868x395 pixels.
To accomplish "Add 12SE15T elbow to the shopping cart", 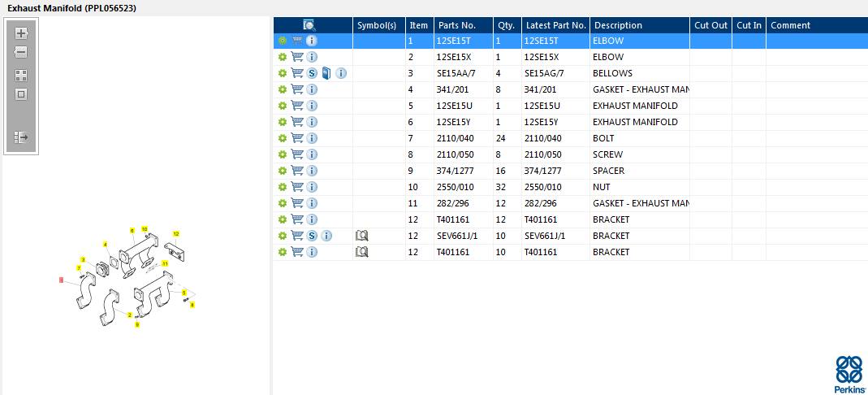I will [x=297, y=41].
